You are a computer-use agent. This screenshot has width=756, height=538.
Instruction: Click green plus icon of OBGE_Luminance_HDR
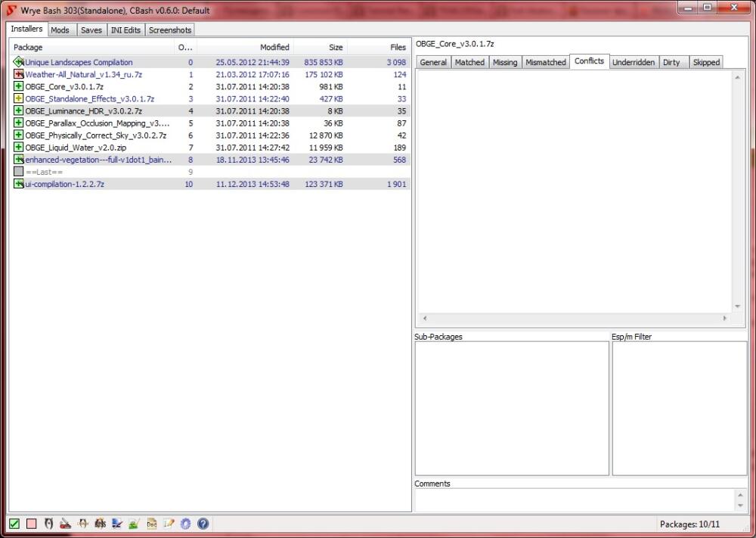pos(18,110)
